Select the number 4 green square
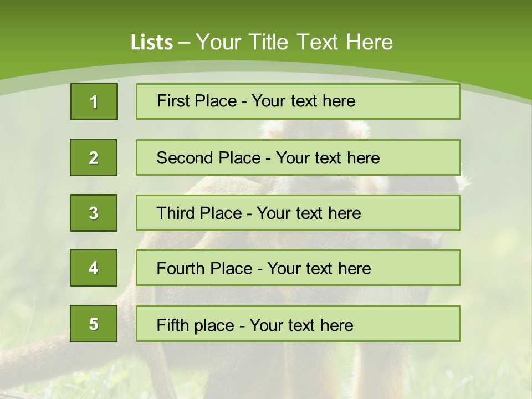 (x=94, y=268)
